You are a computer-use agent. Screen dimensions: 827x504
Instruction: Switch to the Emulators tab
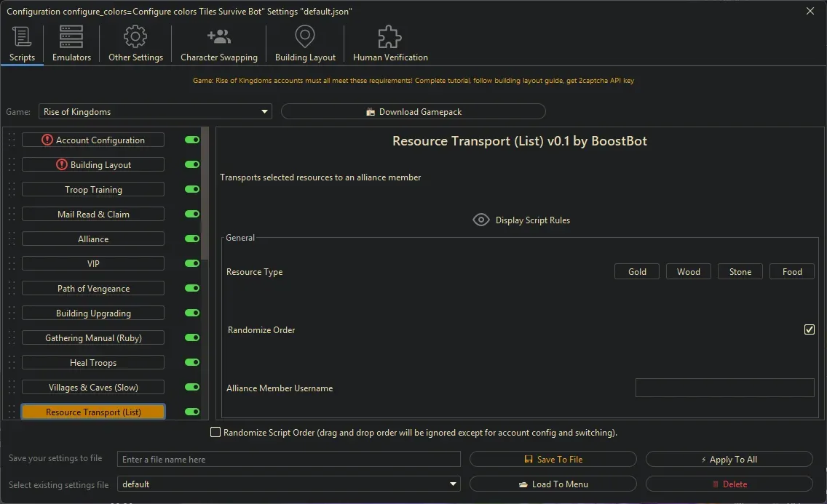tap(71, 44)
